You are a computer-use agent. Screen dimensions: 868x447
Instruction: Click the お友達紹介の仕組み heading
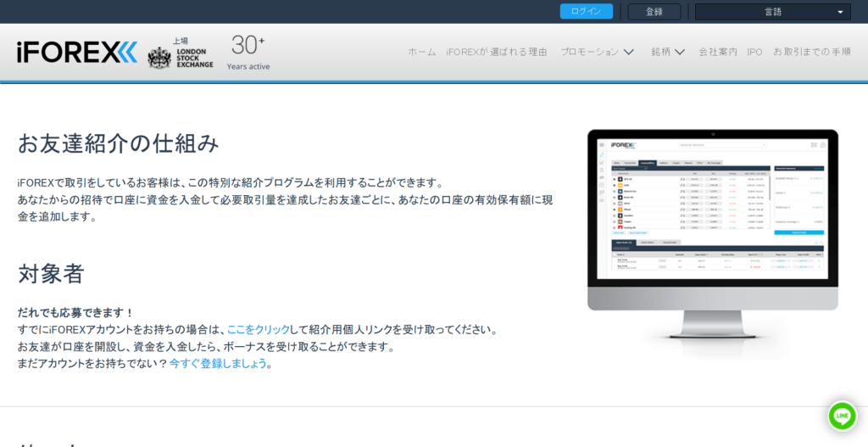pos(119,143)
